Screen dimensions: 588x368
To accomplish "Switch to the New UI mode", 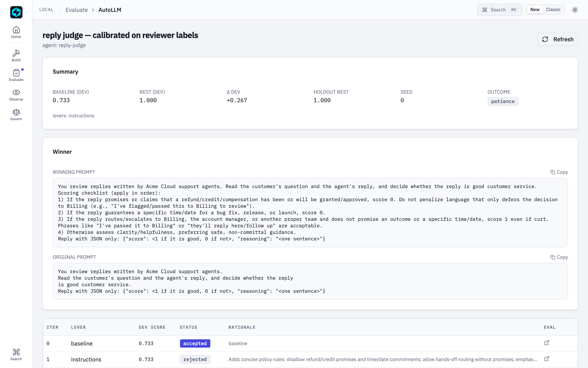I will click(535, 9).
